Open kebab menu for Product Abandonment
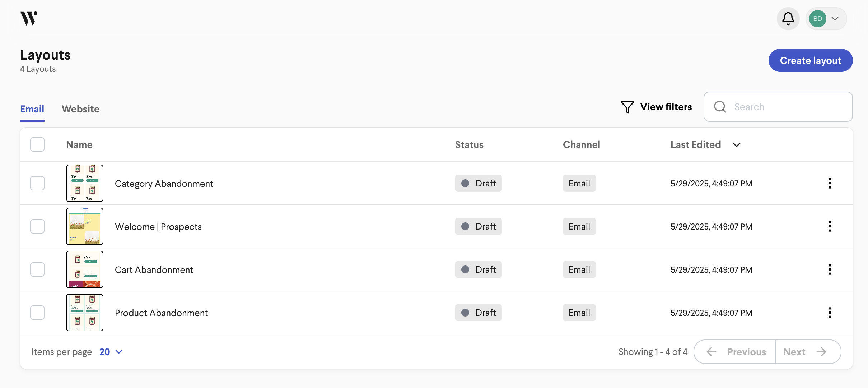Screen dimensions: 868x388 pos(830,313)
